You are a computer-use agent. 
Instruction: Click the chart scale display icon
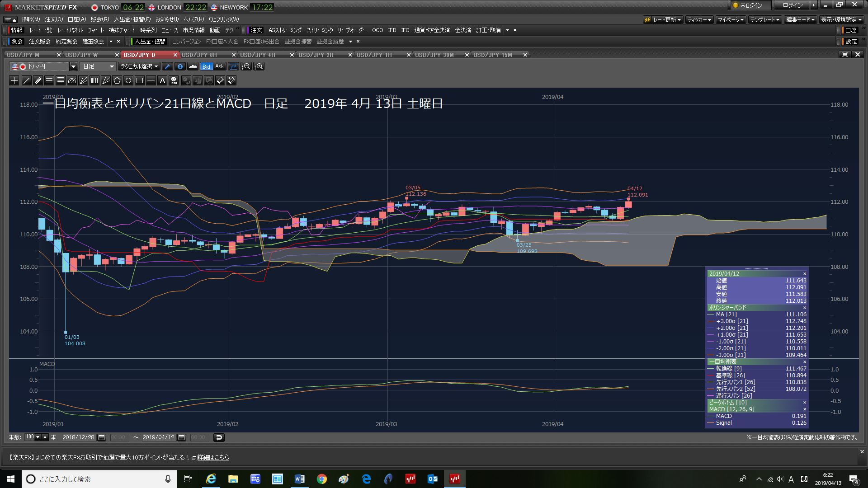[233, 66]
